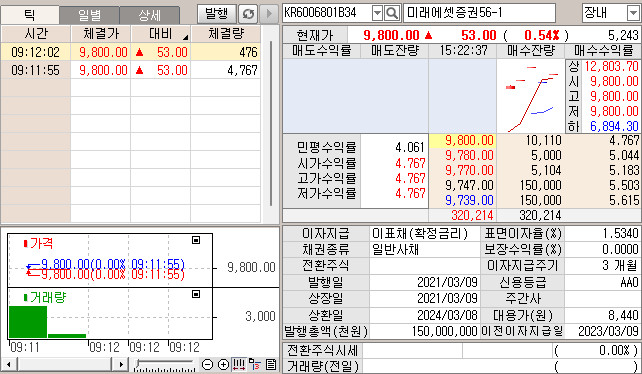Click the lower limit price 6,894.30
The image size is (642, 374).
tap(614, 126)
